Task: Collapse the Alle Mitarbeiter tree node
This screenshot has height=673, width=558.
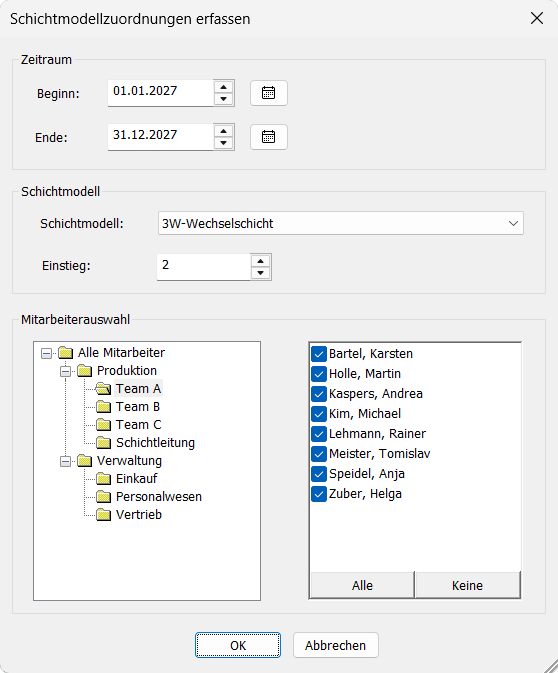Action: click(46, 353)
